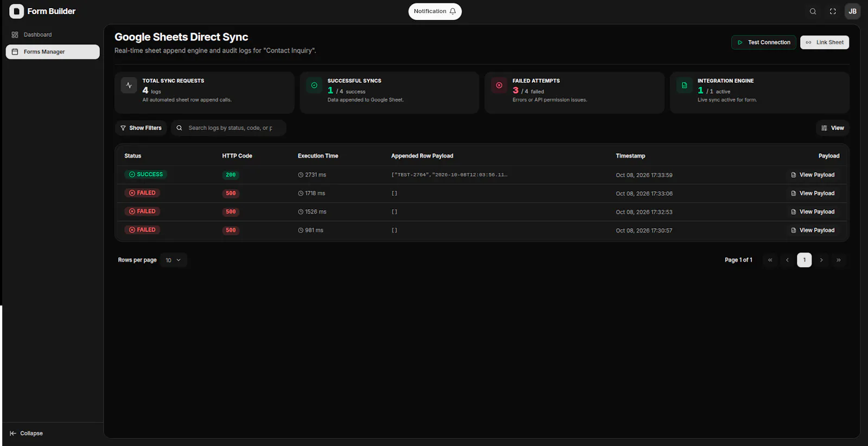
Task: Go to next page chevron
Action: coord(821,260)
